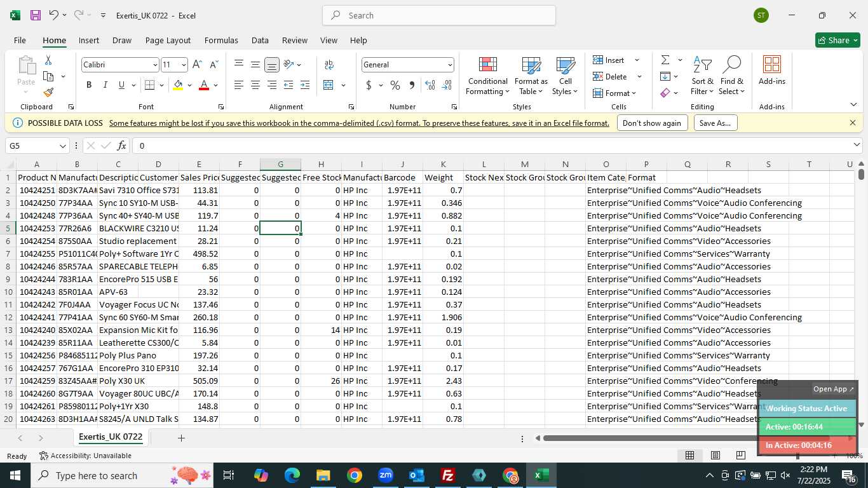The image size is (868, 488).
Task: Dismiss the Possible Data Loss message bar
Action: pos(853,123)
